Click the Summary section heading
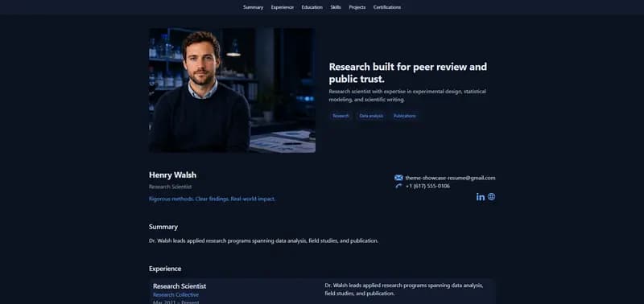 (163, 227)
